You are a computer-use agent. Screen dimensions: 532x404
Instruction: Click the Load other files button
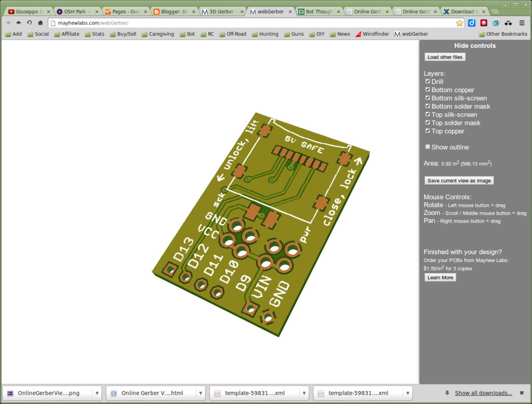pos(445,57)
